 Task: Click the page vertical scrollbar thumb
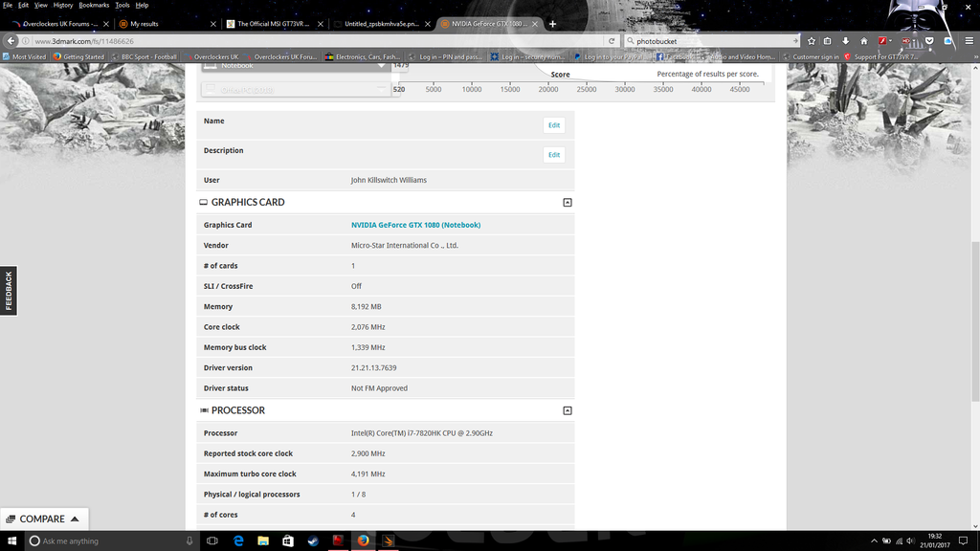975,321
